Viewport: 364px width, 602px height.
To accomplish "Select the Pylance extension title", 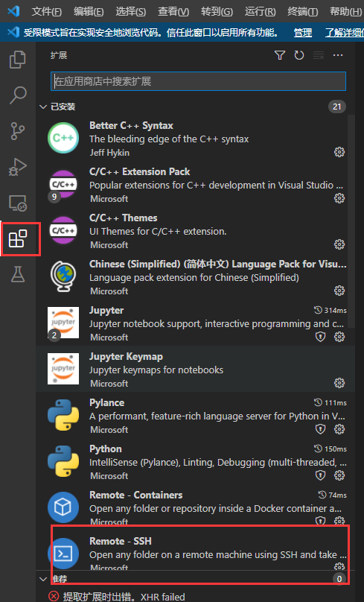I will [x=106, y=403].
